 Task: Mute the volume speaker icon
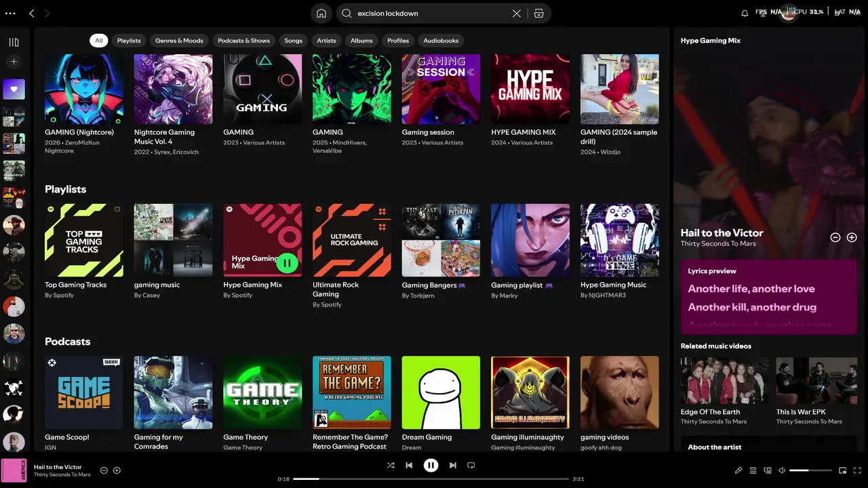782,470
